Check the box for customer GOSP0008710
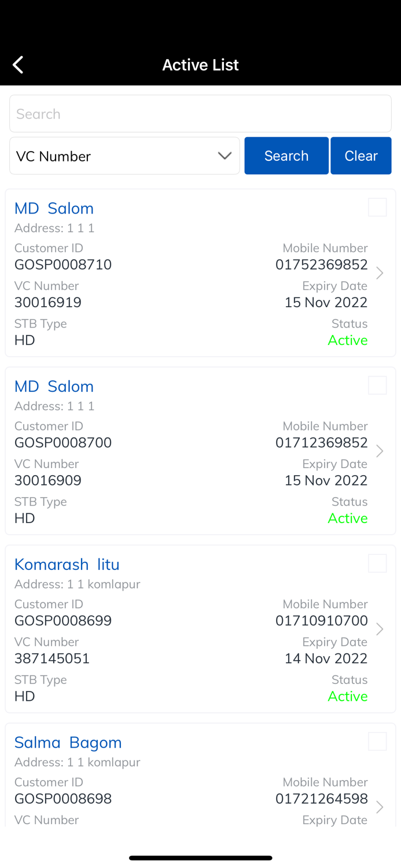Screen dimensions: 401x868 pyautogui.click(x=377, y=207)
